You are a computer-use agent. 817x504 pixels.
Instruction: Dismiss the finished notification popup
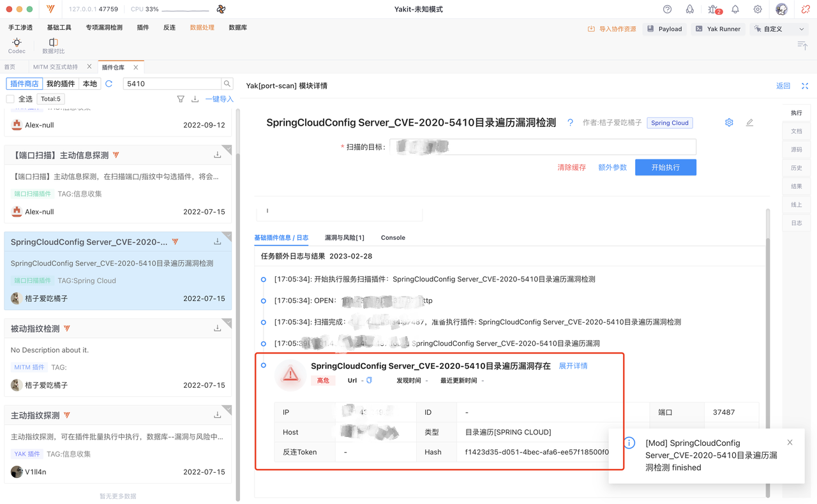pos(790,442)
